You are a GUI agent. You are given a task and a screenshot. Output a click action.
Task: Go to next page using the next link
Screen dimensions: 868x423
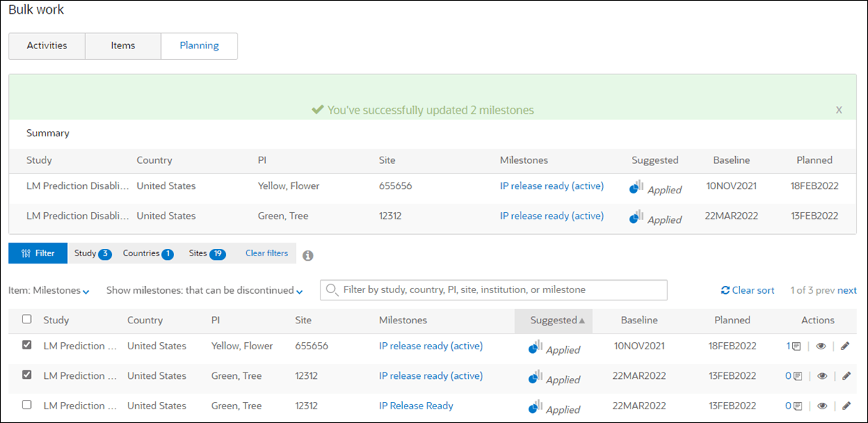846,289
